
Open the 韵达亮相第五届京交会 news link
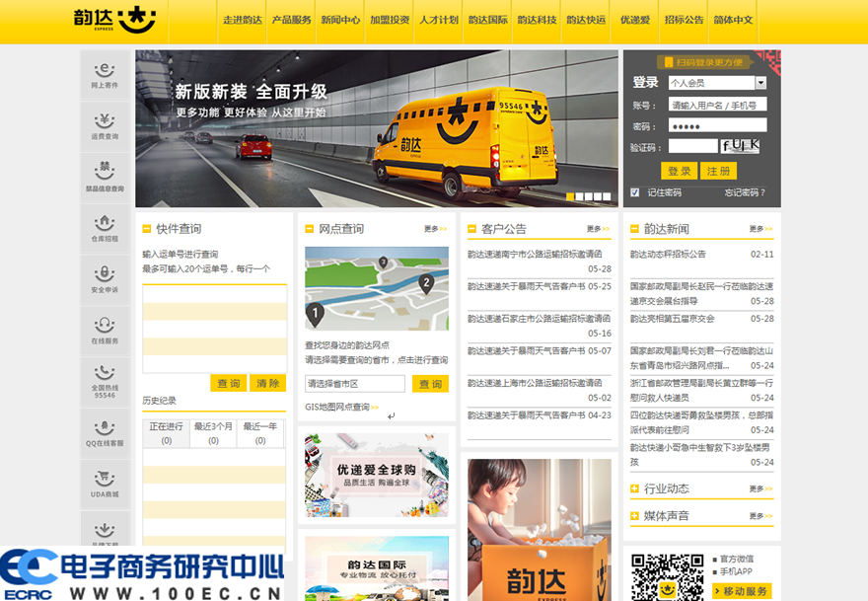point(673,319)
